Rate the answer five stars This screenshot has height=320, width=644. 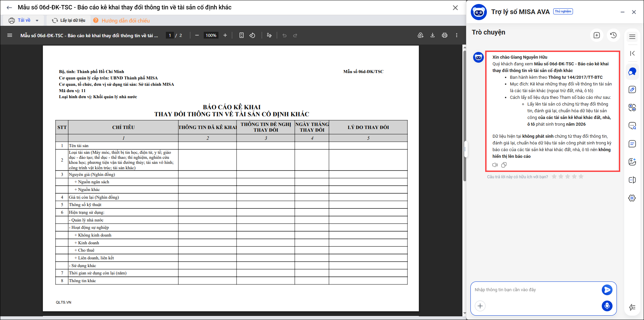tap(581, 177)
